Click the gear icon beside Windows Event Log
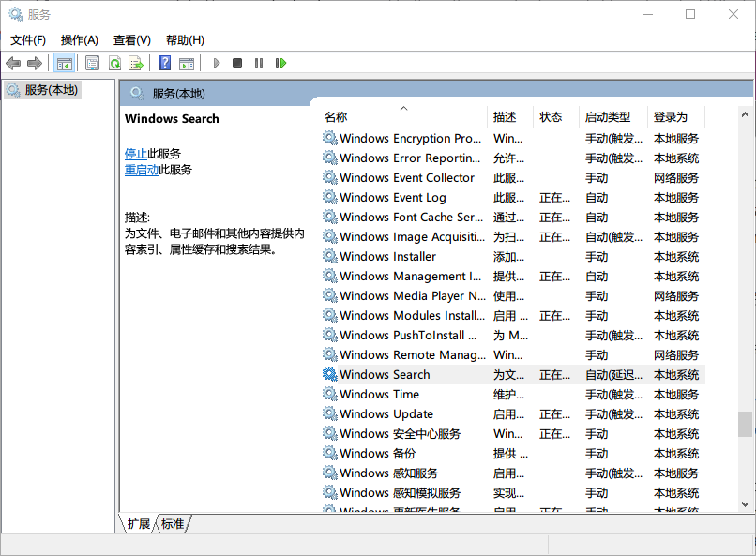The width and height of the screenshot is (756, 556). (x=330, y=197)
